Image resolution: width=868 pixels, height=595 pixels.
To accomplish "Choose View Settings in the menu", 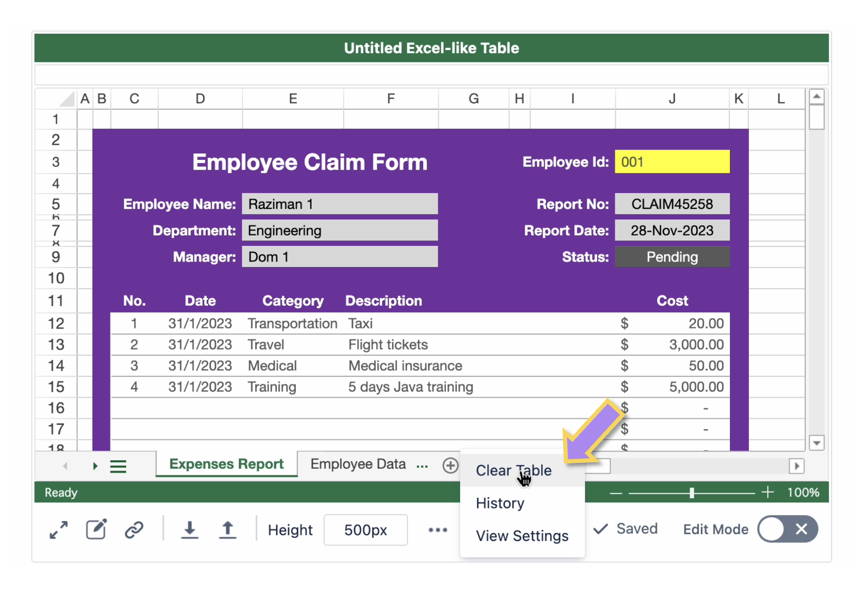I will 522,536.
